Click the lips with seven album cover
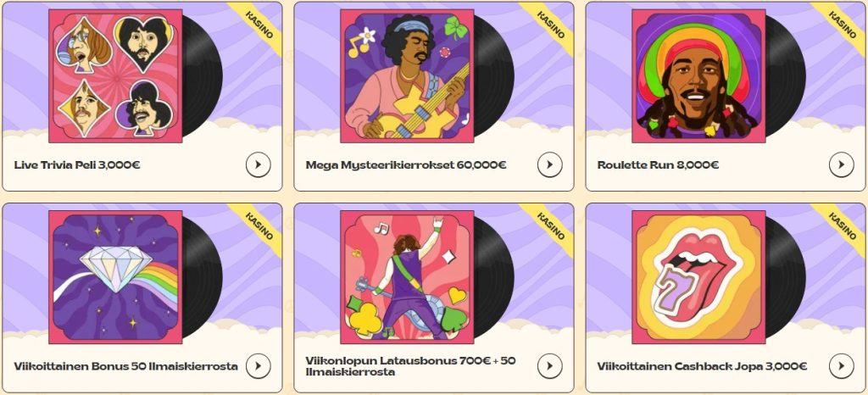Image resolution: width=868 pixels, height=395 pixels. pos(698,276)
